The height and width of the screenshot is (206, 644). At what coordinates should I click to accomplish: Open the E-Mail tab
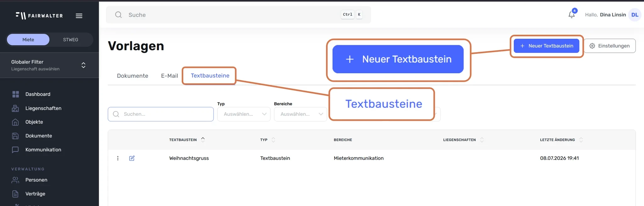click(169, 76)
